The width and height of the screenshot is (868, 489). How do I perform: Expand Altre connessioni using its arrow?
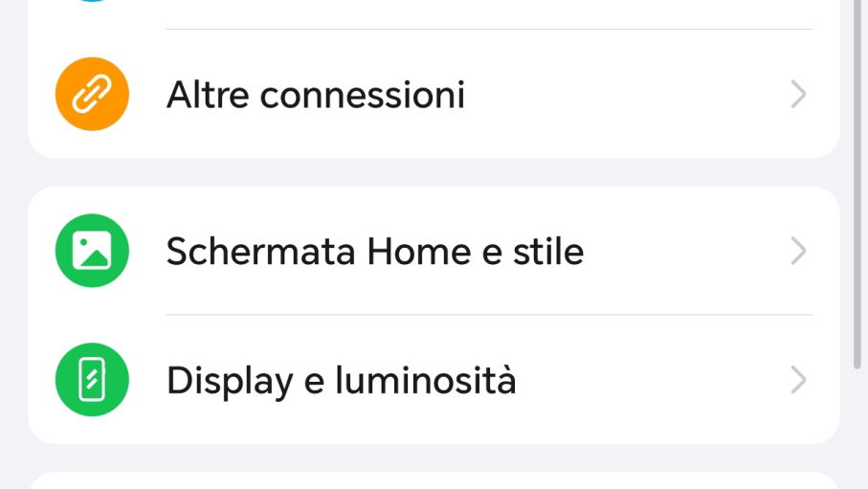798,94
